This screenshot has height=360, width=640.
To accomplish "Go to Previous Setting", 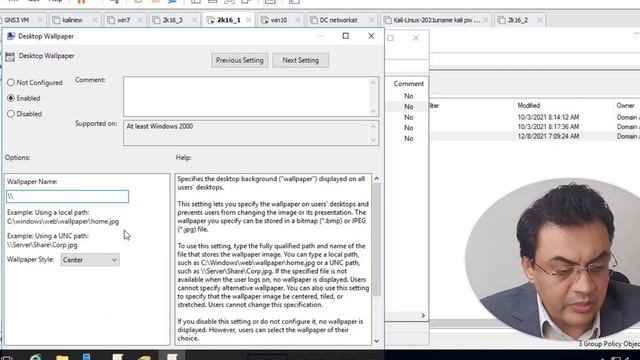I will [x=240, y=60].
